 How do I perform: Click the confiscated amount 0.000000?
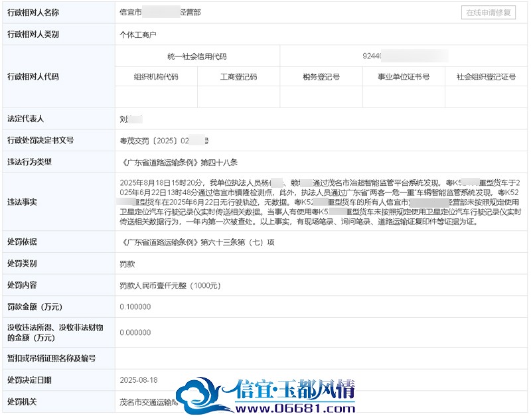(135, 332)
